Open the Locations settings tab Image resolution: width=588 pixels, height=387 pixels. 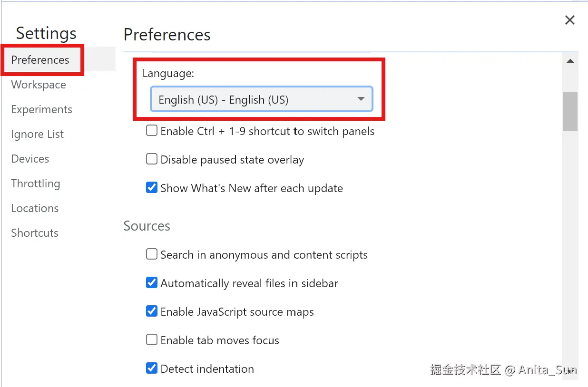[x=35, y=208]
